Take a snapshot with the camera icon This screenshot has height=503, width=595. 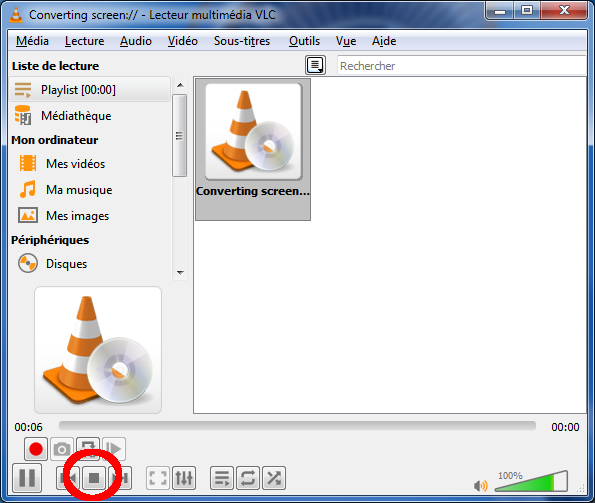click(62, 449)
